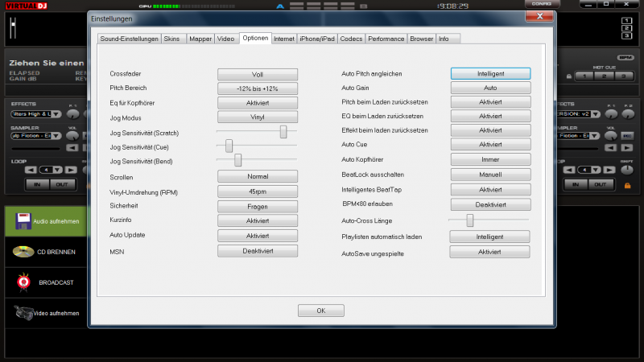Change Pitch Bereich value selector
This screenshot has height=362, width=644.
click(x=258, y=88)
